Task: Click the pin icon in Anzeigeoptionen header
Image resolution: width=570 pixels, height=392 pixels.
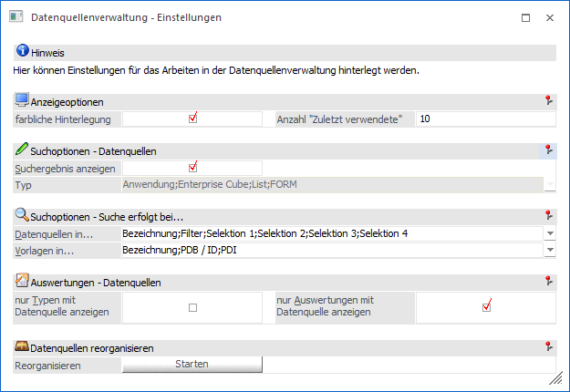Action: pyautogui.click(x=548, y=101)
